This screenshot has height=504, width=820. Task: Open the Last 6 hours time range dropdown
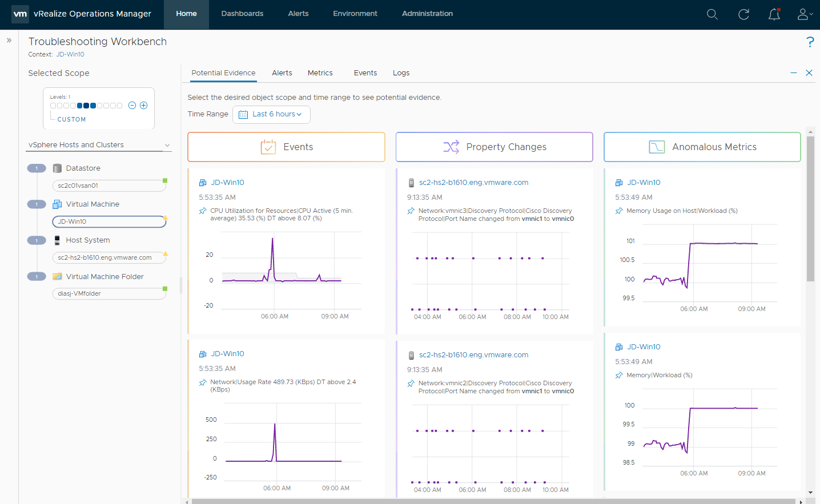(271, 114)
